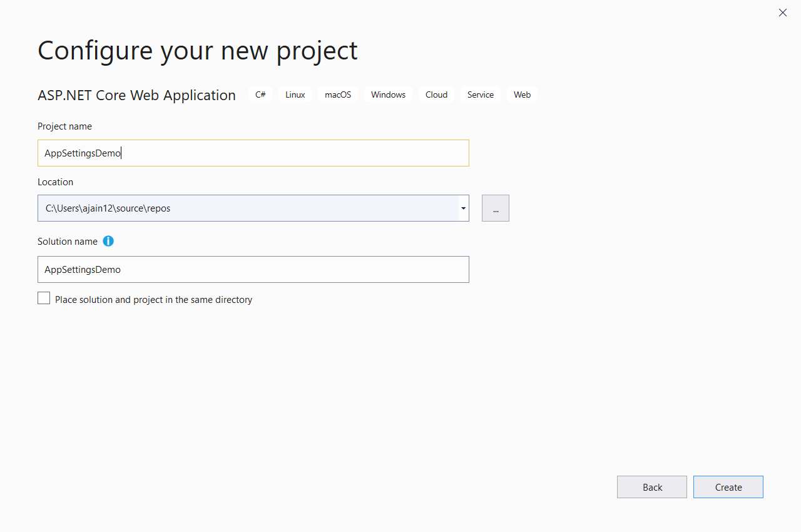Select the macOS platform tag
The height and width of the screenshot is (532, 801).
pyautogui.click(x=337, y=95)
